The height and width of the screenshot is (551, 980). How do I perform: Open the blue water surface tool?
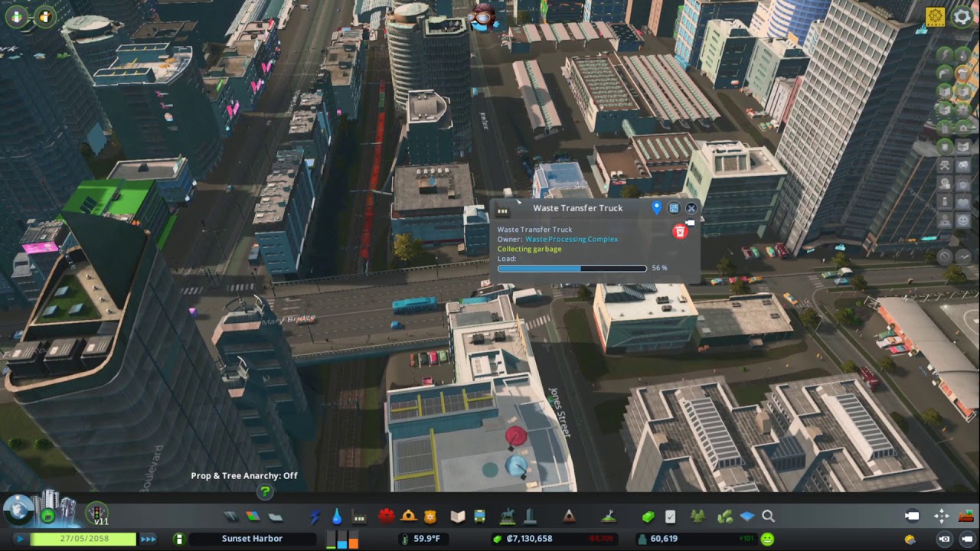[x=747, y=517]
